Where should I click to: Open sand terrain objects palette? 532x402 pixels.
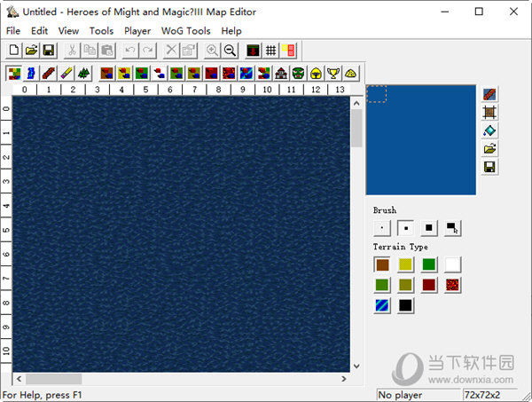click(x=124, y=73)
